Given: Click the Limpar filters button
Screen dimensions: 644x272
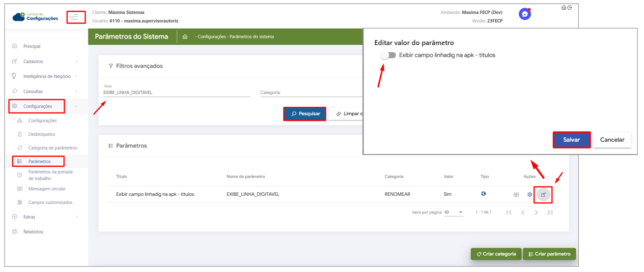Looking at the screenshot, I should pos(347,114).
